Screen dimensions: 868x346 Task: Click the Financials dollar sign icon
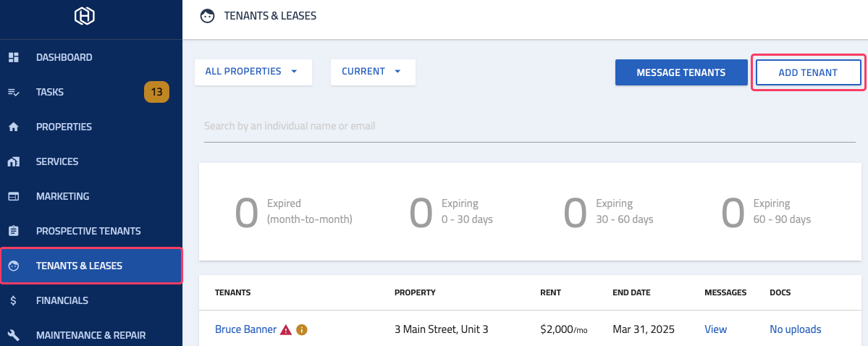pyautogui.click(x=14, y=300)
